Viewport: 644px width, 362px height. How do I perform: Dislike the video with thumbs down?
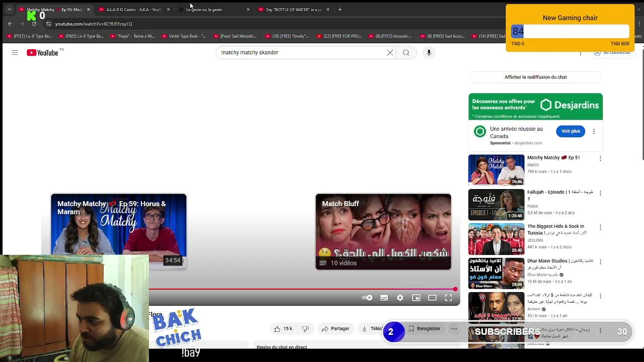pyautogui.click(x=305, y=329)
